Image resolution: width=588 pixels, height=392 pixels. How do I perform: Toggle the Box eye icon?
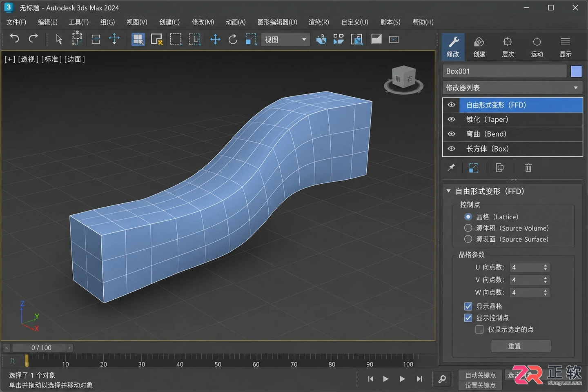click(x=451, y=149)
